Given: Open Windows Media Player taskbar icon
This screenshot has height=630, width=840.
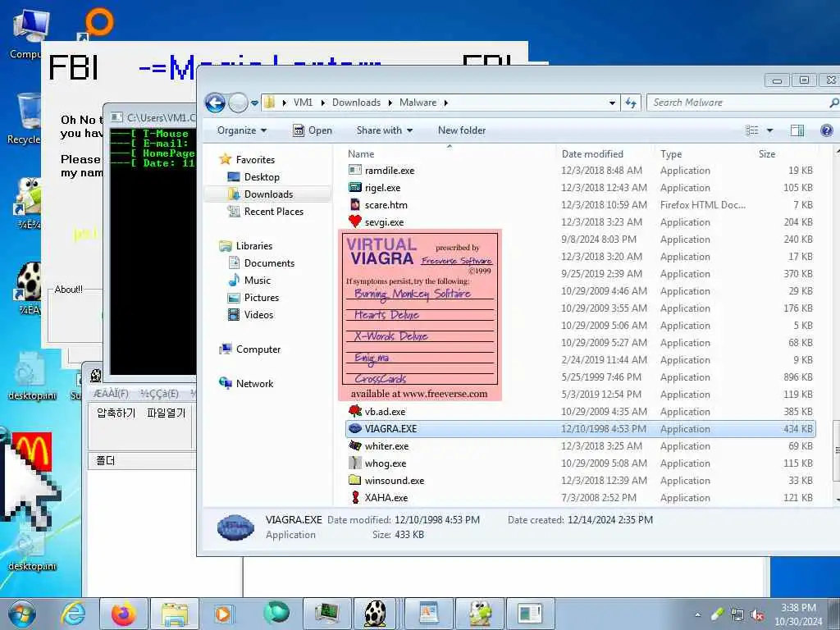Looking at the screenshot, I should tap(224, 614).
